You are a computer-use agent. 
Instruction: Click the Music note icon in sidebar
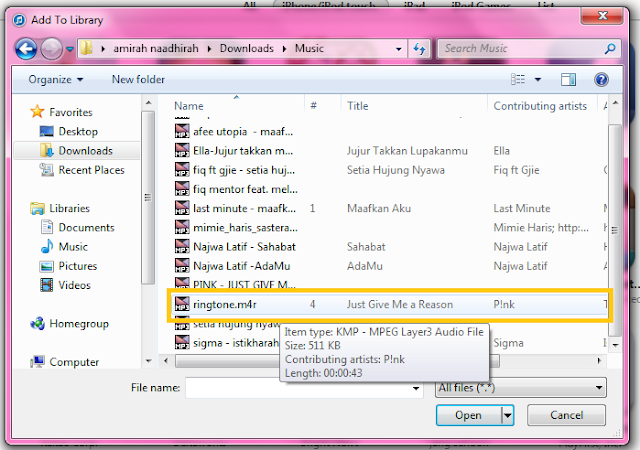(x=47, y=246)
